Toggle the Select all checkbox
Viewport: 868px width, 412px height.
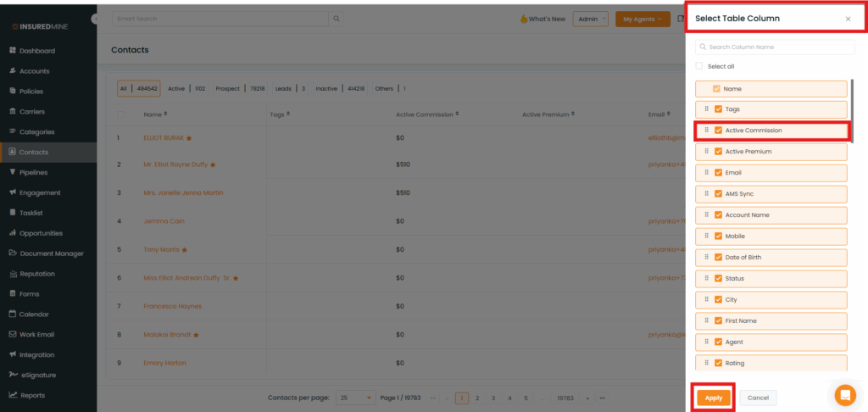[699, 66]
